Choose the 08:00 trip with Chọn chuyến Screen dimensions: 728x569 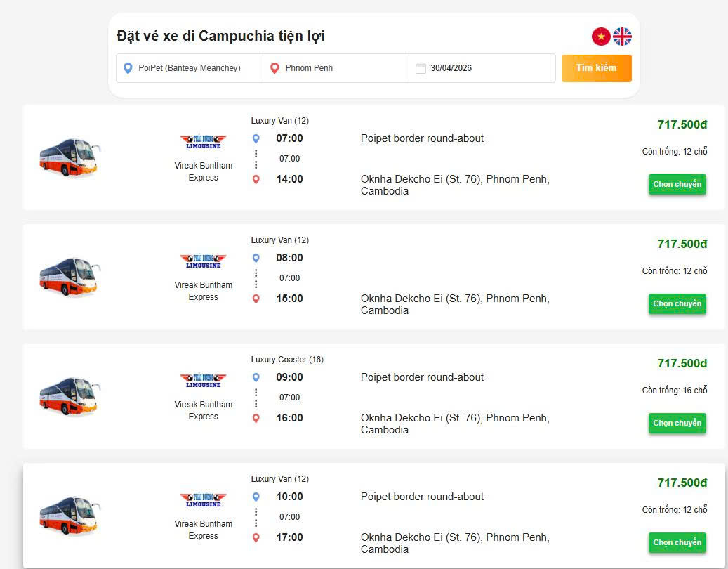click(677, 304)
